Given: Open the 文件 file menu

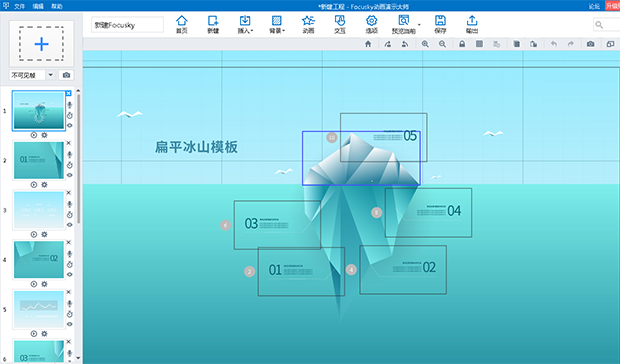Looking at the screenshot, I should tap(19, 6).
